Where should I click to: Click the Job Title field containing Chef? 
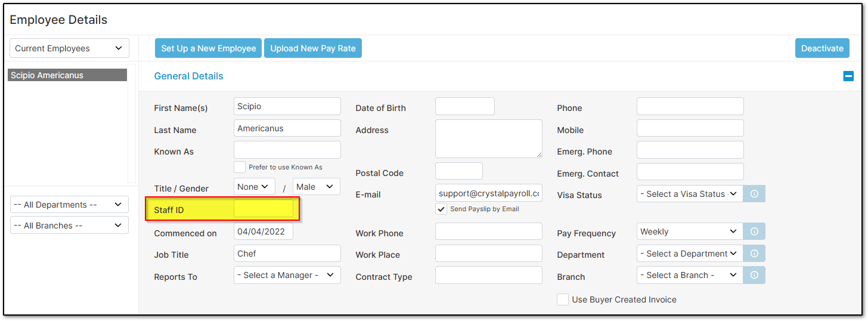click(x=287, y=254)
